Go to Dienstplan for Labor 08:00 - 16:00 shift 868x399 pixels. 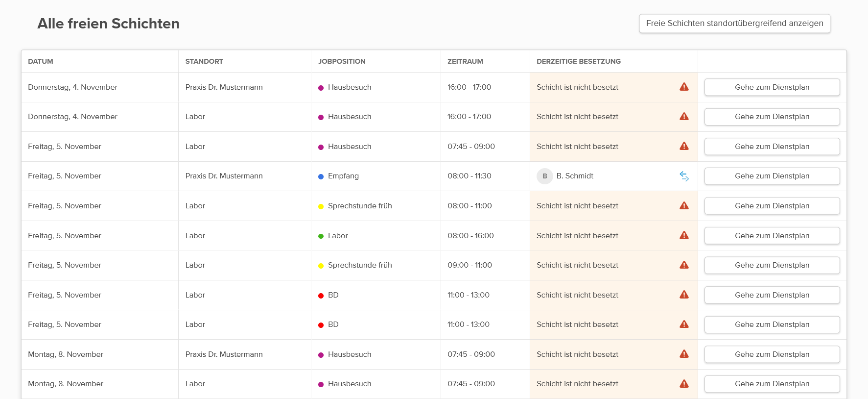point(772,235)
